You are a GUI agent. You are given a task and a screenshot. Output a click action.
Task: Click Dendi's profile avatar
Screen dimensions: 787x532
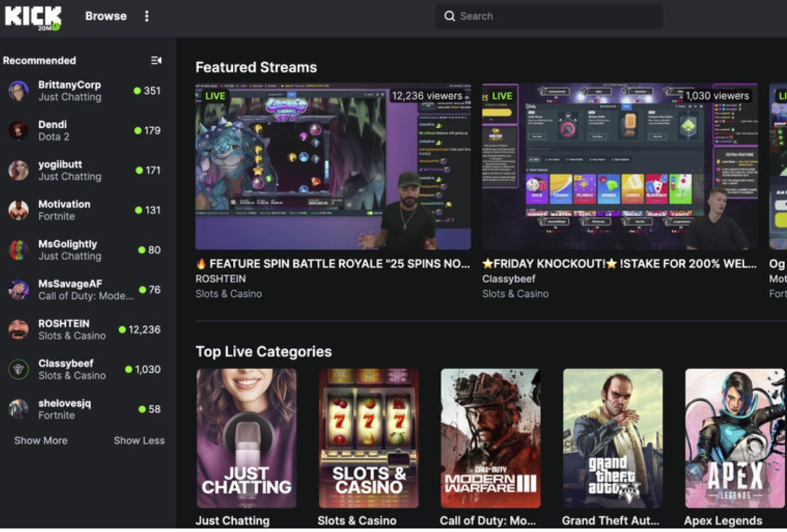click(18, 130)
